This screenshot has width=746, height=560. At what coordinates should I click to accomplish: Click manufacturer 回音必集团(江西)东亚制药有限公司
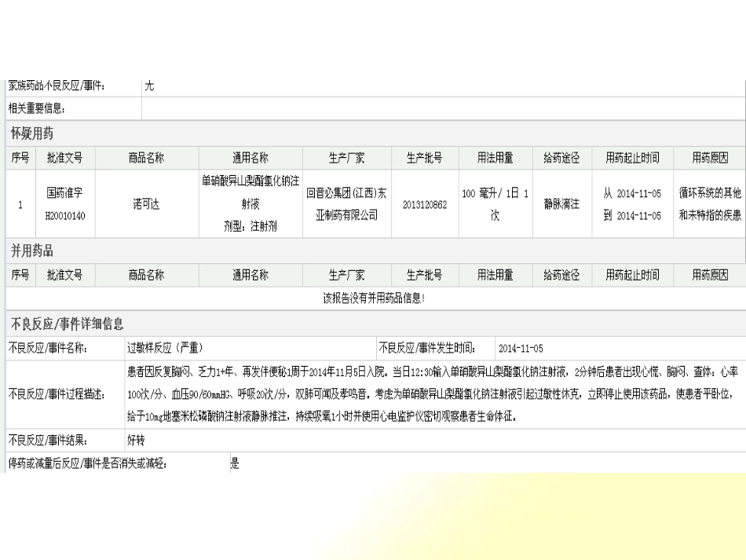click(x=346, y=204)
